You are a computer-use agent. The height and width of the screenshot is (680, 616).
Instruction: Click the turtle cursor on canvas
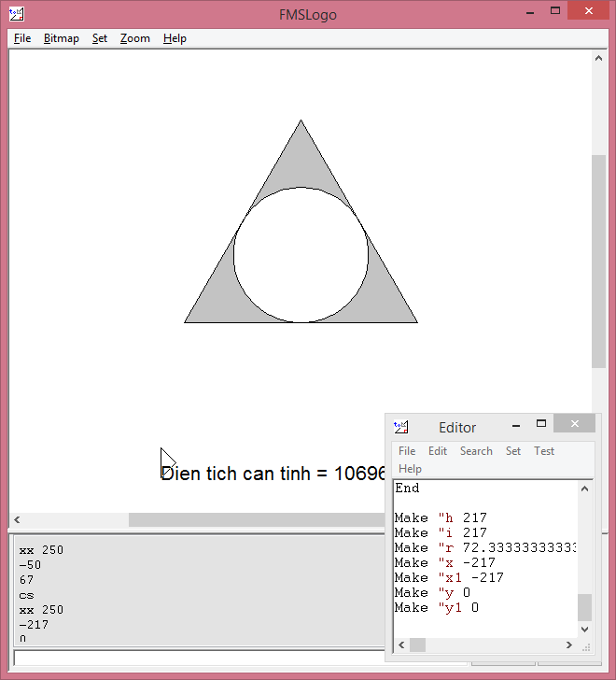167,462
